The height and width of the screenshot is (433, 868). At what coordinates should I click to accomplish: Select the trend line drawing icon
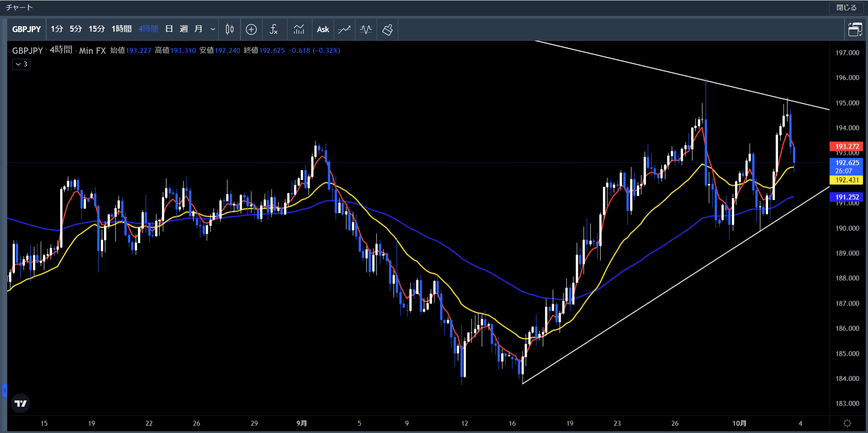pos(344,29)
